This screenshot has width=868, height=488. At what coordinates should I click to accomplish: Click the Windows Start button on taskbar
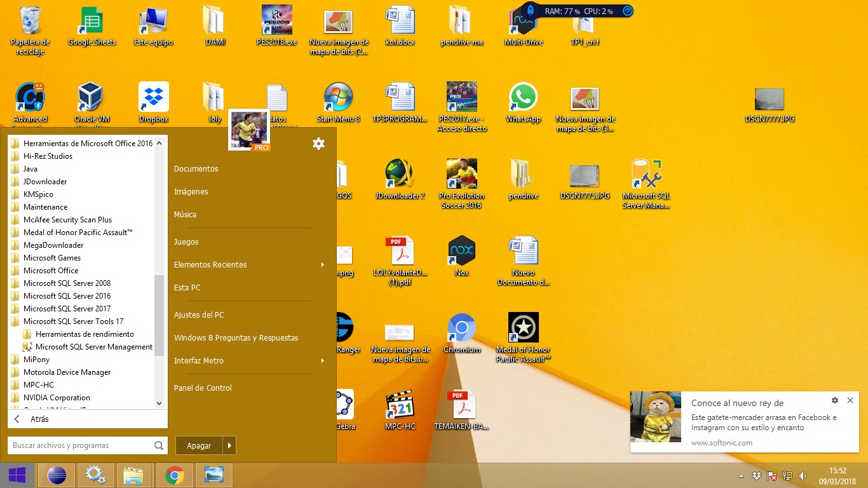pos(17,475)
